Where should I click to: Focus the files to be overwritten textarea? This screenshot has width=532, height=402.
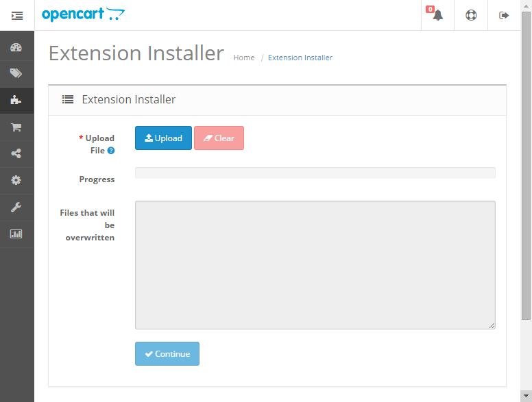pos(315,265)
